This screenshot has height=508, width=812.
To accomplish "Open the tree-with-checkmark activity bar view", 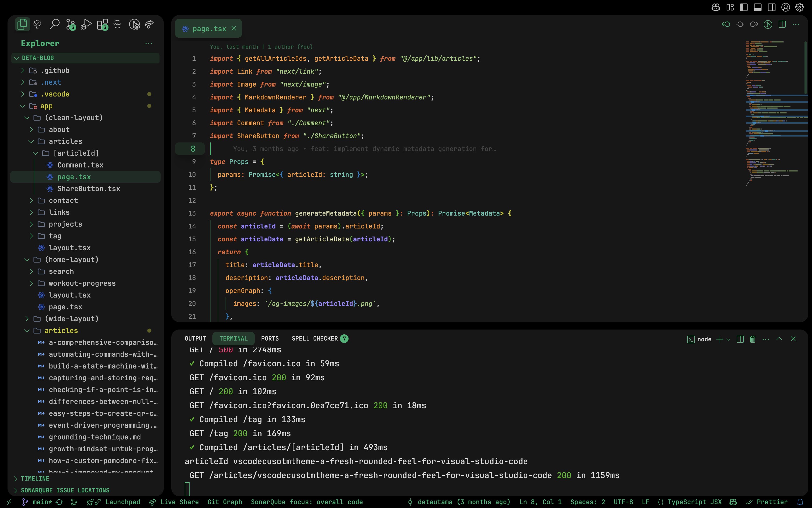I will point(38,24).
